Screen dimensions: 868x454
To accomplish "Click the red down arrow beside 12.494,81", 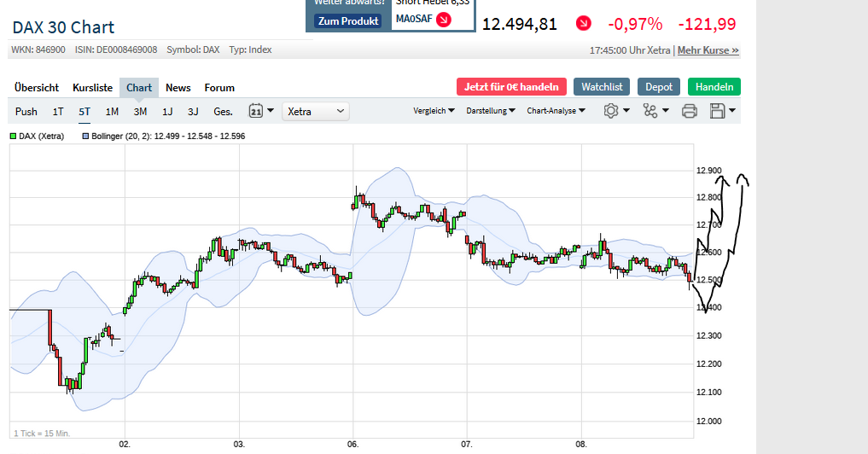I will pyautogui.click(x=584, y=23).
